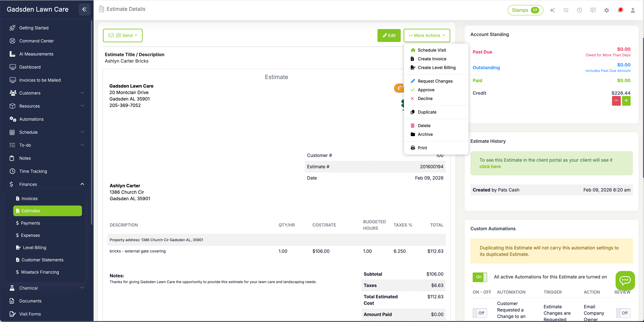Open the checklist icon in the top bar
Screen dimensions: 644x322
tap(566, 10)
